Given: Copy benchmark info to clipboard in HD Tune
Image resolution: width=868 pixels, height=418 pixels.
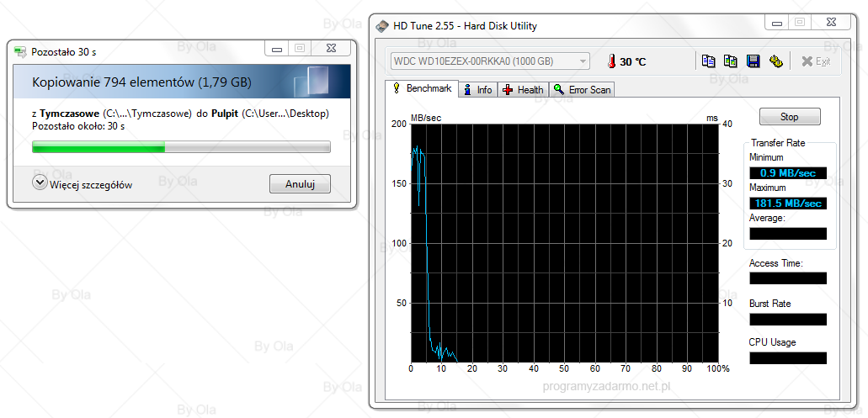Looking at the screenshot, I should tap(708, 61).
